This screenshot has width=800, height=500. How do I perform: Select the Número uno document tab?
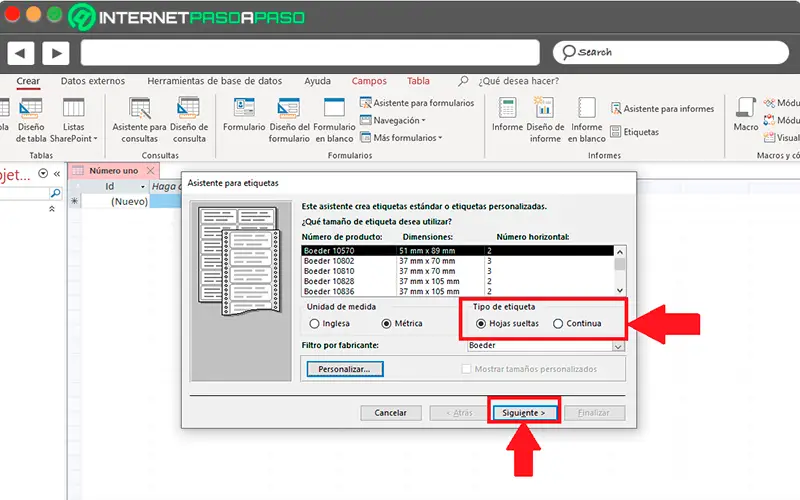[113, 170]
